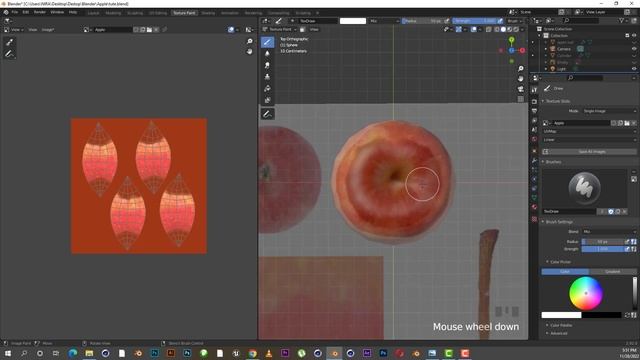640x360 pixels.
Task: Select the Mask tool in viewport toolbar
Action: pyautogui.click(x=267, y=100)
